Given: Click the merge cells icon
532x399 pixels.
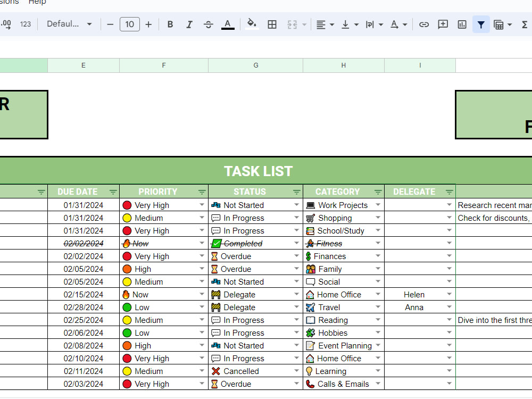Looking at the screenshot, I should pos(292,24).
